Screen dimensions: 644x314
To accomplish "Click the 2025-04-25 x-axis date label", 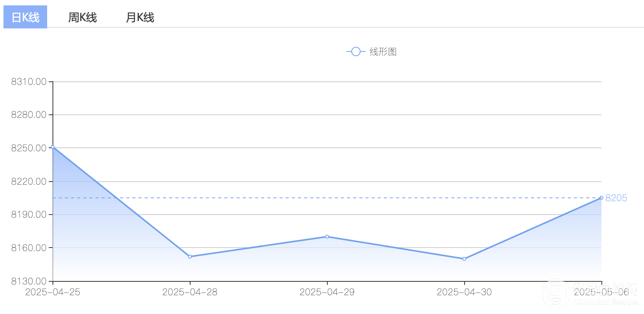I will coord(53,292).
